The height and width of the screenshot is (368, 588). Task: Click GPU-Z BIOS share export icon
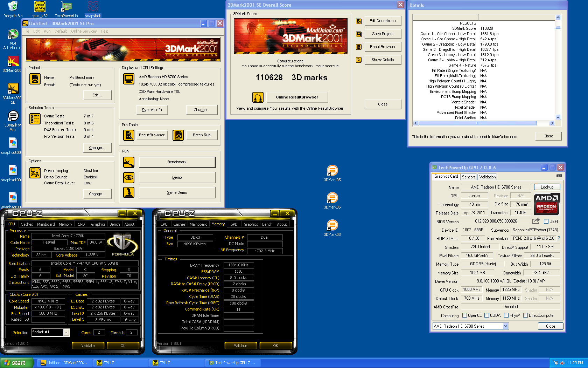[536, 221]
